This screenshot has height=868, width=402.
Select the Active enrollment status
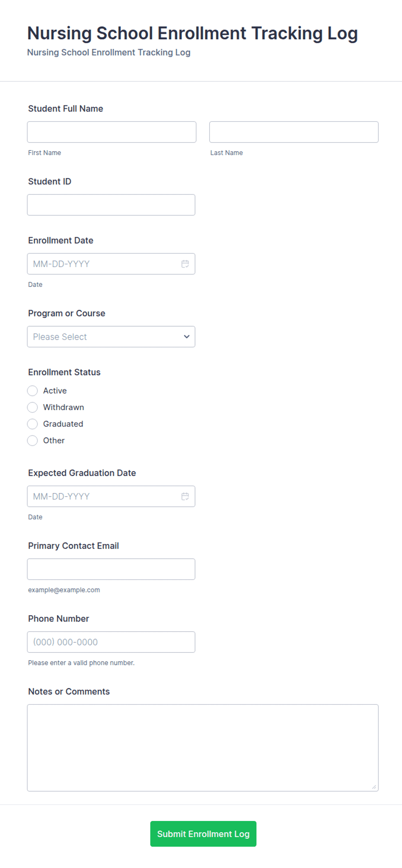pyautogui.click(x=32, y=391)
